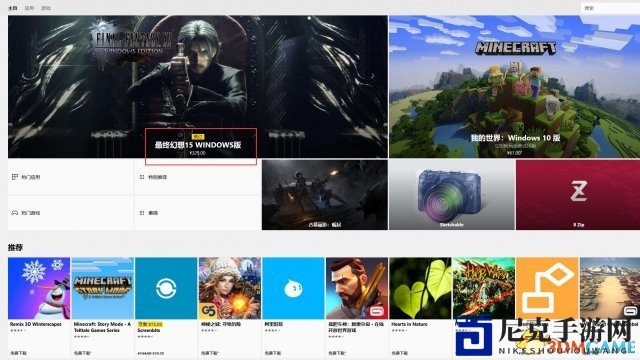Screen dimensions: 640x360
Task: Click the top apps grid icon
Action: coord(15,177)
